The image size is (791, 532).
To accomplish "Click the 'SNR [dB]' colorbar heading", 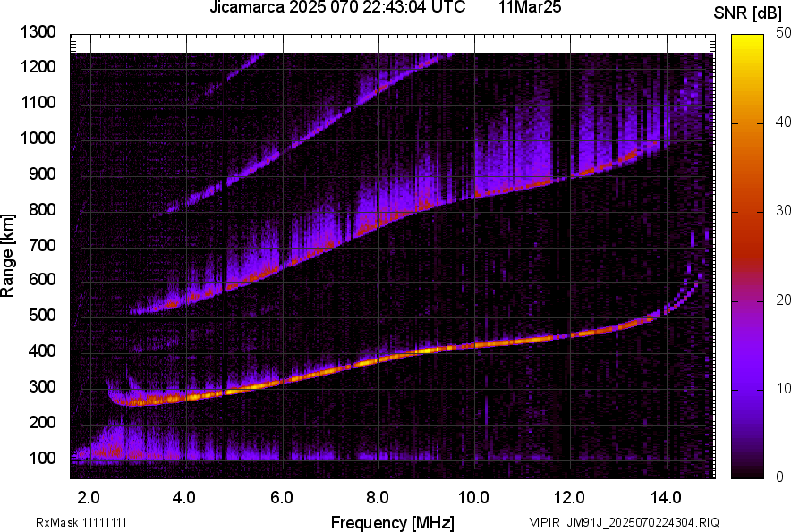I will click(748, 13).
